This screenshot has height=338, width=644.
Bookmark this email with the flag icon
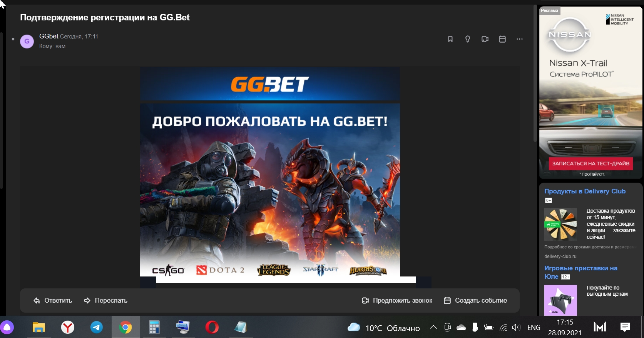(450, 39)
